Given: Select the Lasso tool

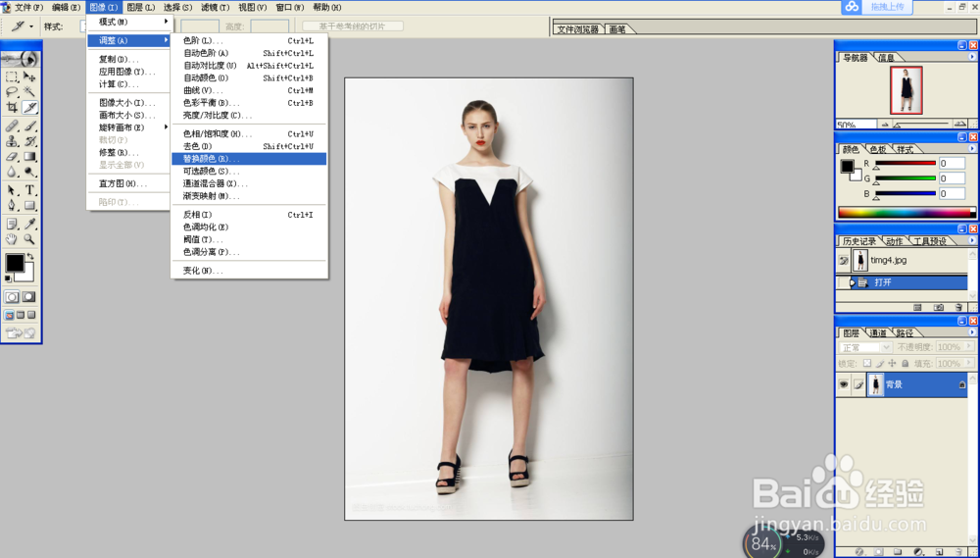Looking at the screenshot, I should 12,91.
